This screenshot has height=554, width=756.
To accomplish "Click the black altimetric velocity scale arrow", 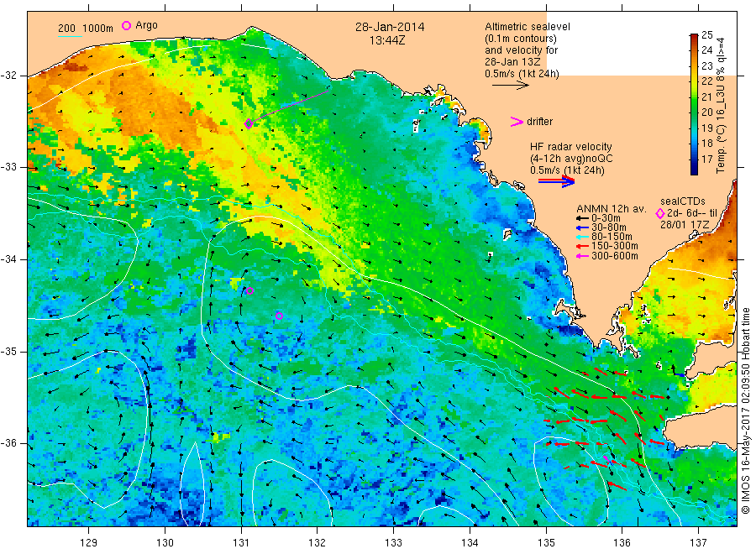I will click(511, 86).
